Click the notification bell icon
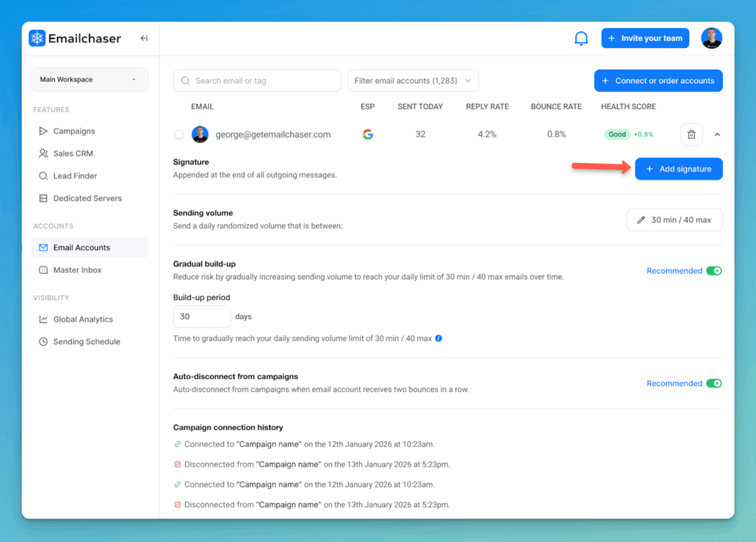 (581, 38)
